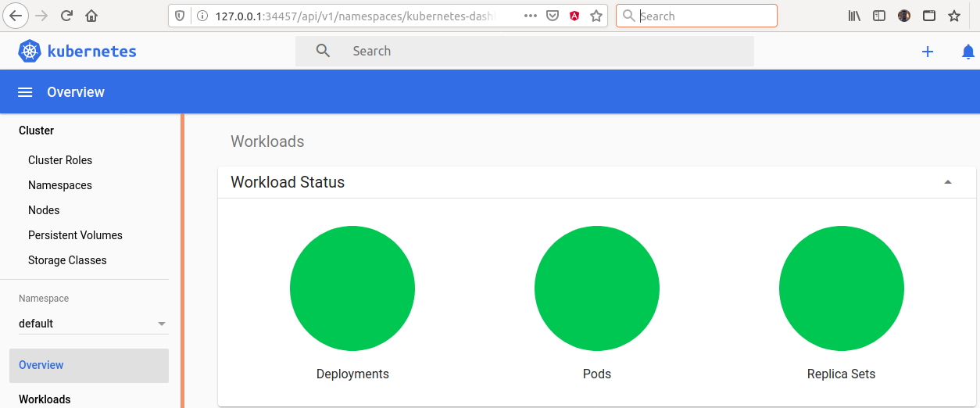Click the Angular extension icon
The image size is (980, 408).
[574, 16]
